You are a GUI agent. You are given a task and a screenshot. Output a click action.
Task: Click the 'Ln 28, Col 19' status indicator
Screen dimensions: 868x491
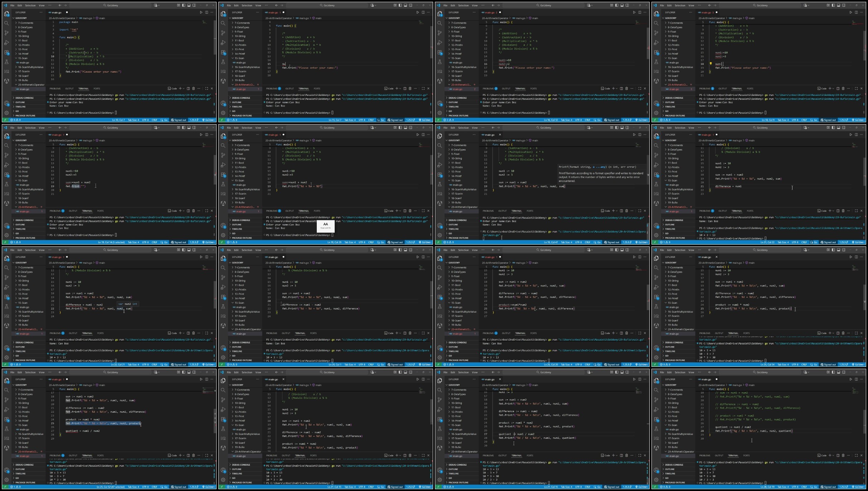(x=768, y=487)
